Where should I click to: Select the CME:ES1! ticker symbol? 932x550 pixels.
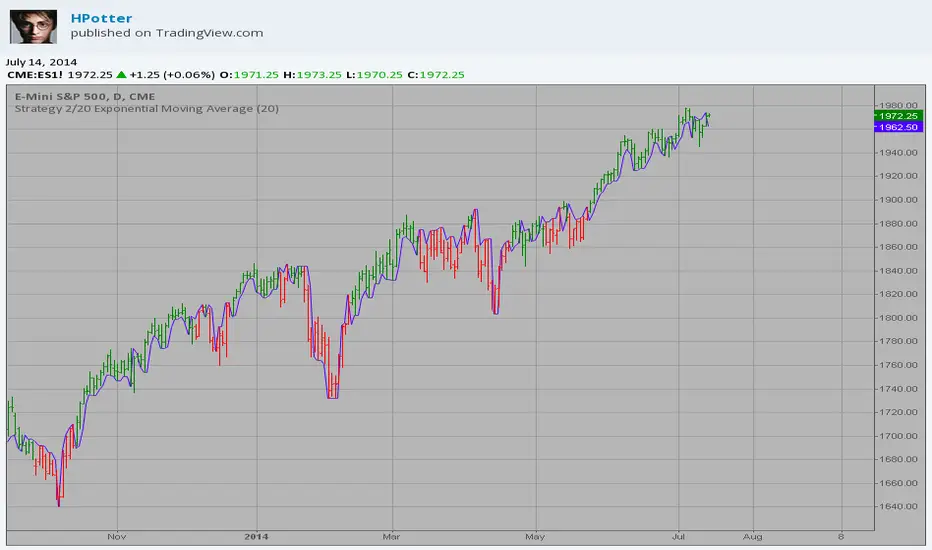pyautogui.click(x=35, y=75)
